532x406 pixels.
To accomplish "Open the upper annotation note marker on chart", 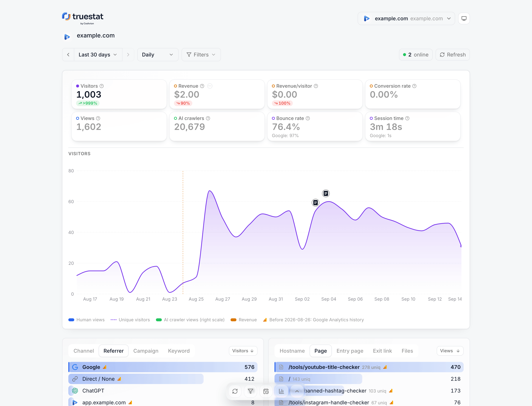I will tap(326, 193).
